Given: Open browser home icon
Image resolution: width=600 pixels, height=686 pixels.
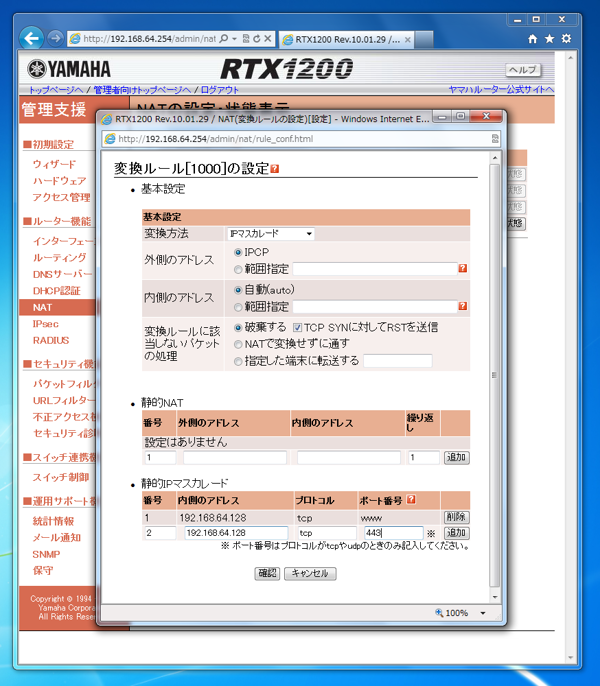Looking at the screenshot, I should [532, 39].
